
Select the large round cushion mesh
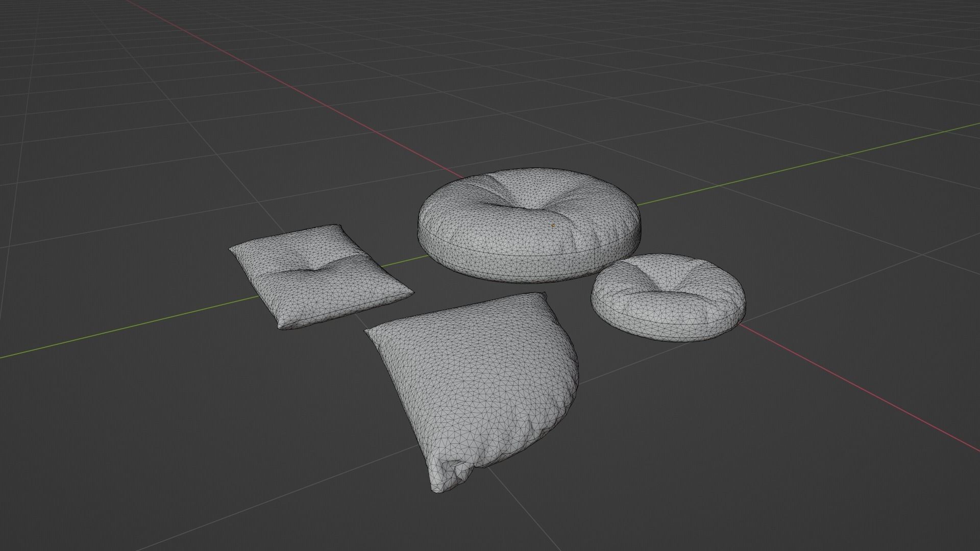coord(529,224)
